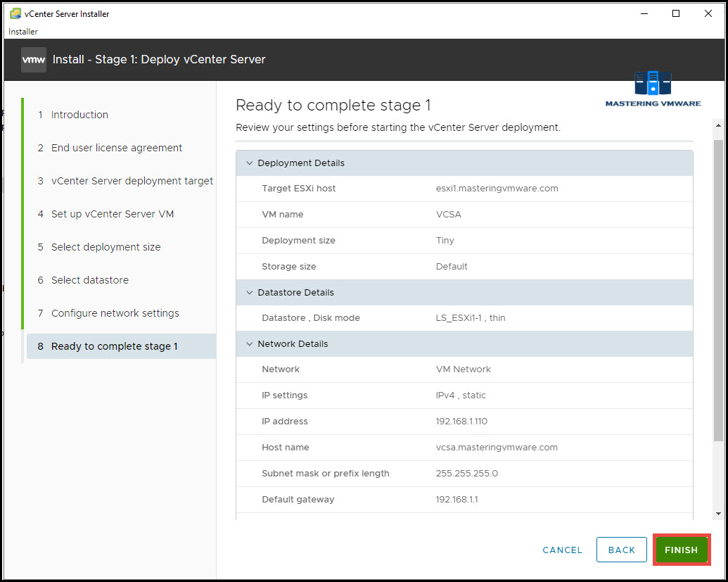Click the 'Storage size' label
This screenshot has height=582, width=728.
click(x=289, y=267)
